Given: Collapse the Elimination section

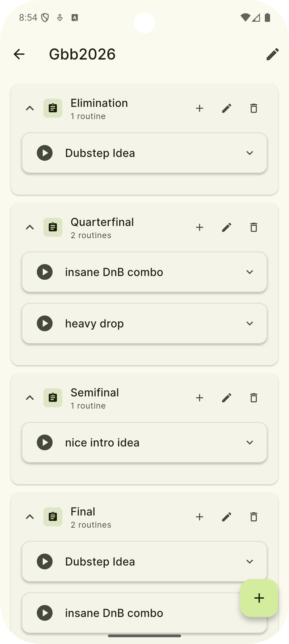Looking at the screenshot, I should [x=30, y=108].
